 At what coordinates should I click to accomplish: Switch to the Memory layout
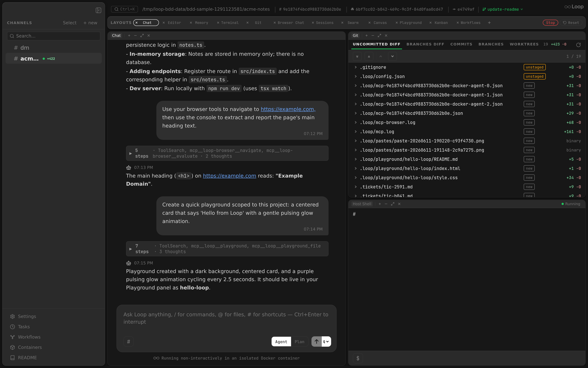pyautogui.click(x=201, y=23)
